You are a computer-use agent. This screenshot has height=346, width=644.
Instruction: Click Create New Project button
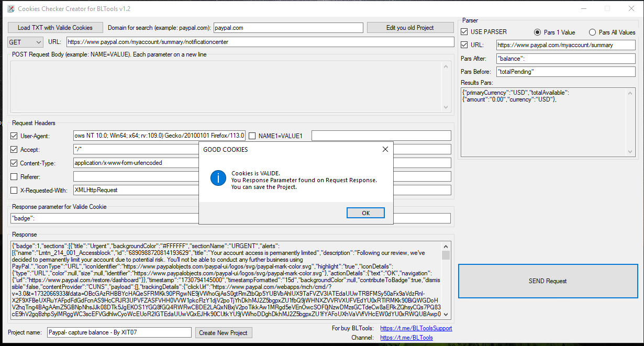[224, 333]
